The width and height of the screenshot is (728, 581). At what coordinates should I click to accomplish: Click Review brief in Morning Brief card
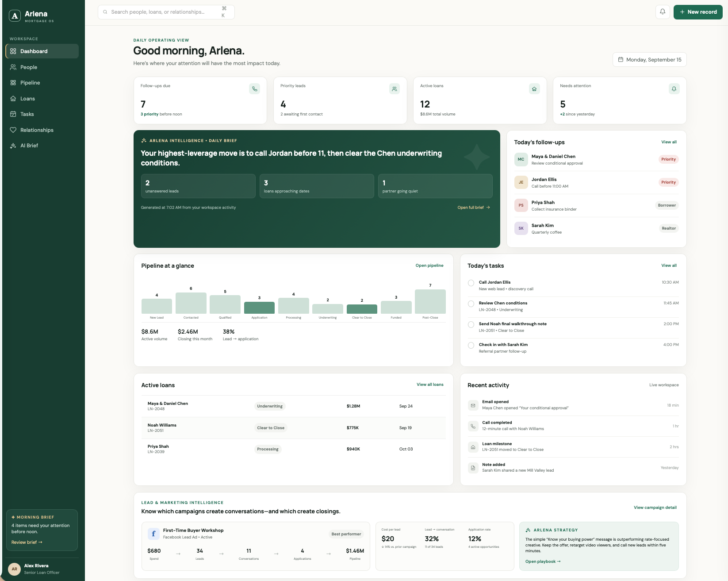[27, 543]
